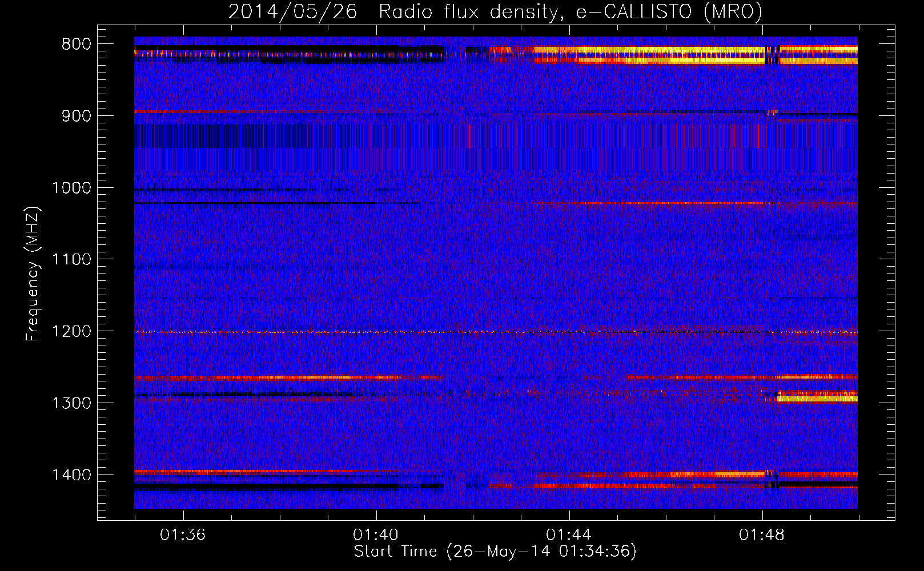Select the 1300 frequency tick label
The height and width of the screenshot is (571, 924).
71,403
